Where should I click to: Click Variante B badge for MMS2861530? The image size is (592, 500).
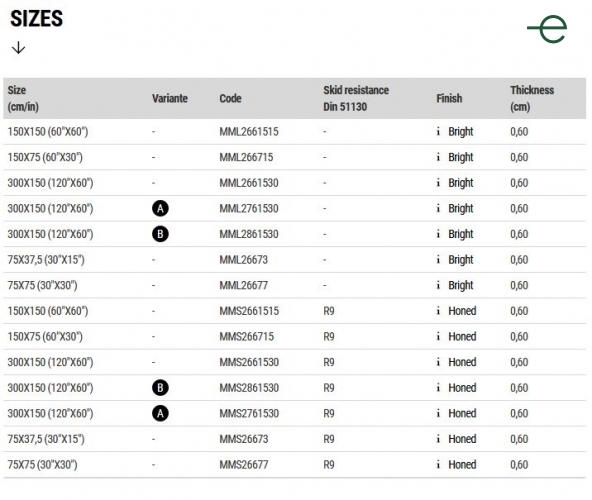[x=160, y=388]
